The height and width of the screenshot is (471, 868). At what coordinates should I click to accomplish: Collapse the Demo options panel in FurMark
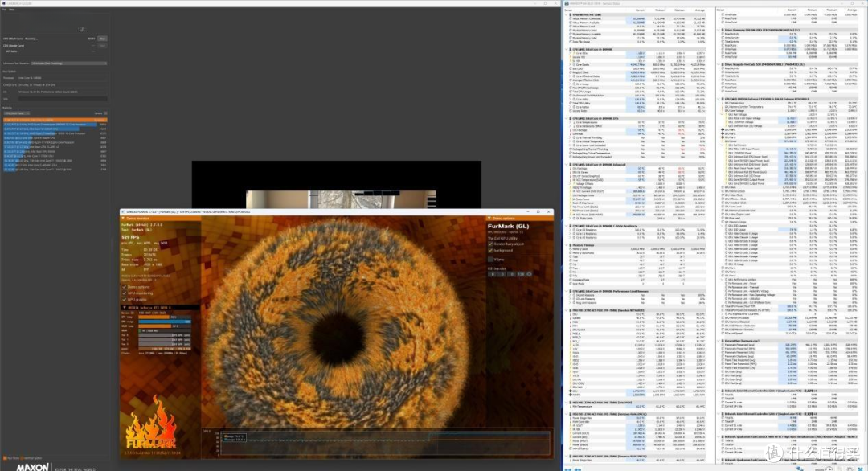(489, 219)
